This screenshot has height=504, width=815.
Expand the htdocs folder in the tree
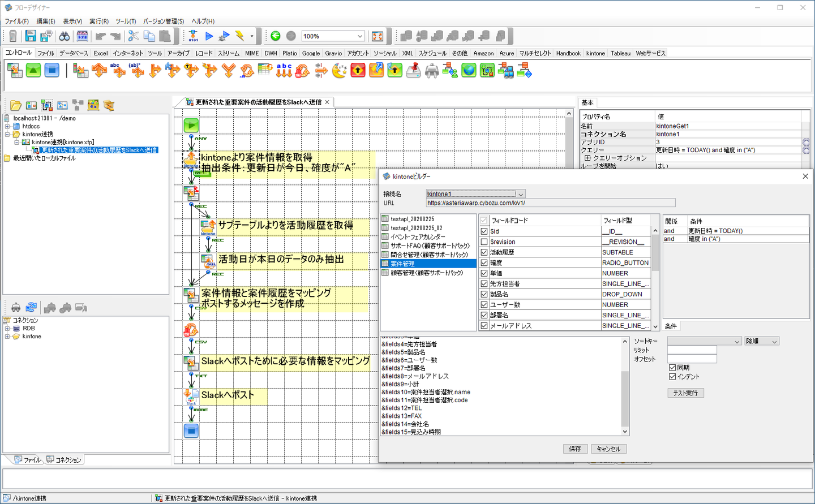coord(7,126)
